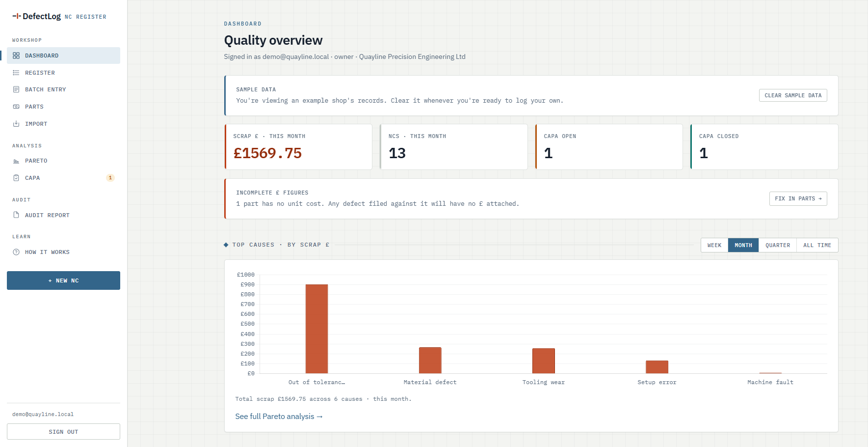This screenshot has width=868, height=447.
Task: Open the Register page
Action: coord(63,73)
